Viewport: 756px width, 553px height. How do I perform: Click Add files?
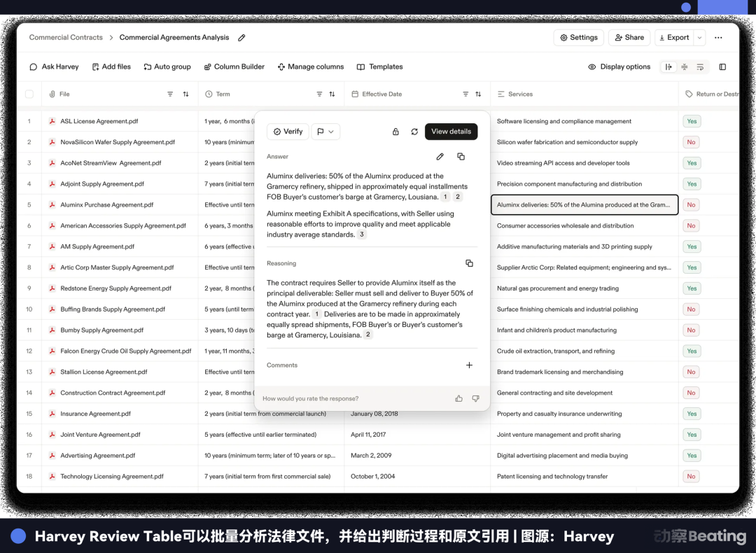111,66
